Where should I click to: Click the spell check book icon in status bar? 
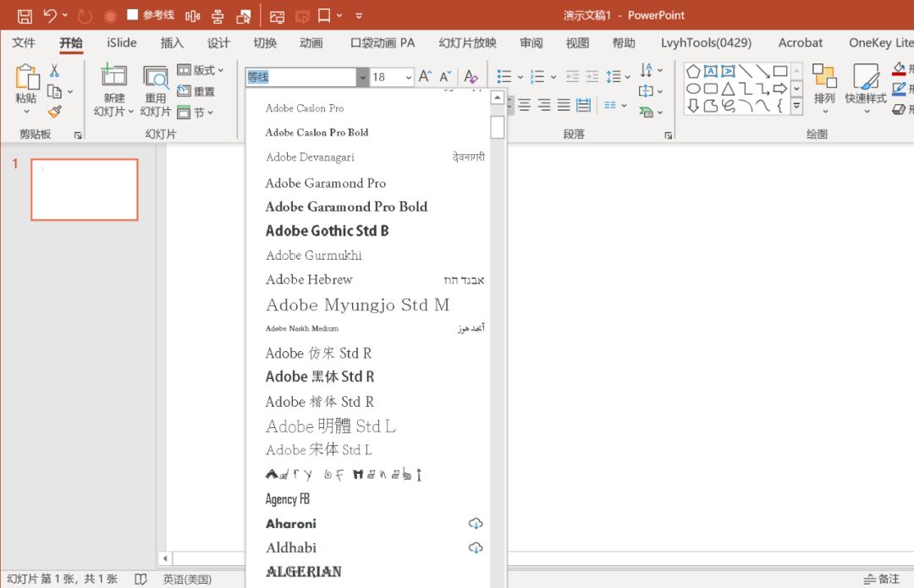click(x=140, y=580)
